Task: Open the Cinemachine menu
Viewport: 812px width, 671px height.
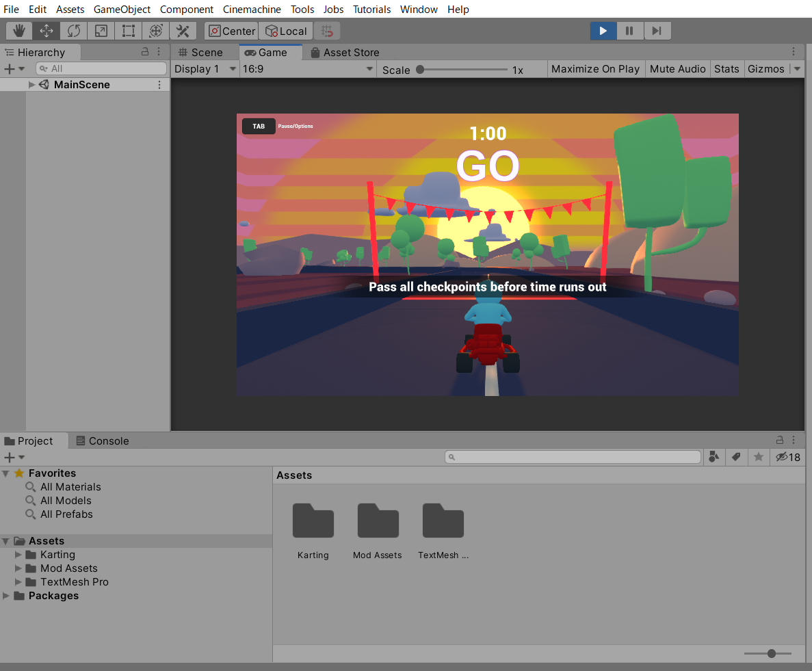Action: [x=252, y=10]
